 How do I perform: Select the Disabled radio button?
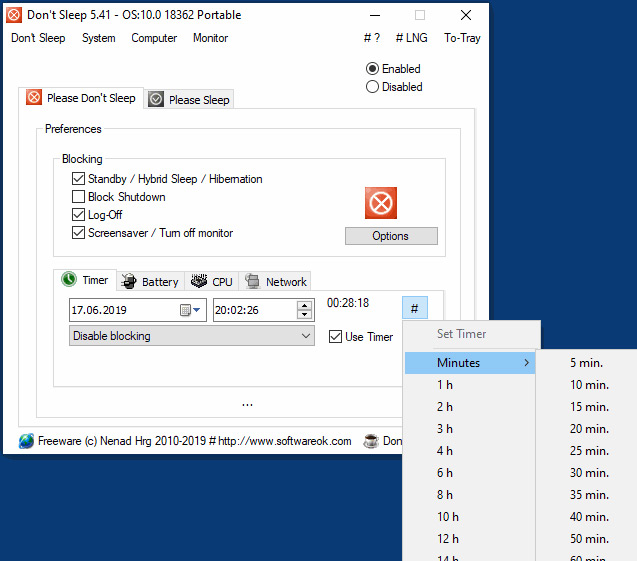tap(372, 87)
